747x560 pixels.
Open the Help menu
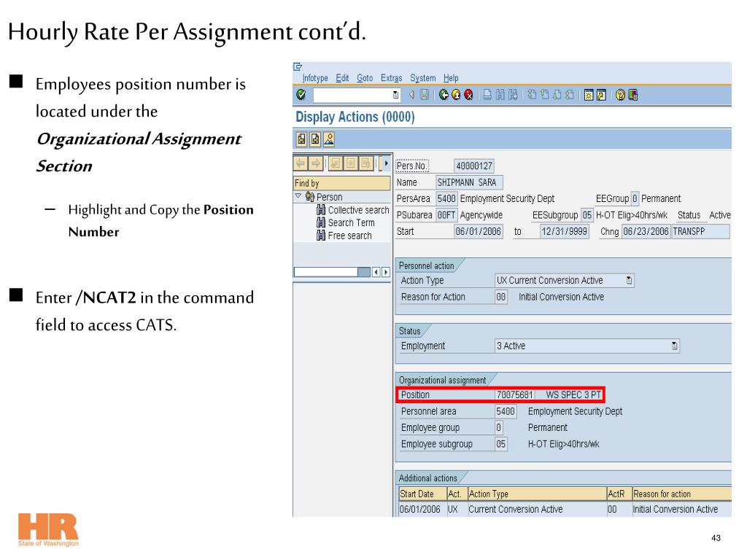tap(451, 78)
